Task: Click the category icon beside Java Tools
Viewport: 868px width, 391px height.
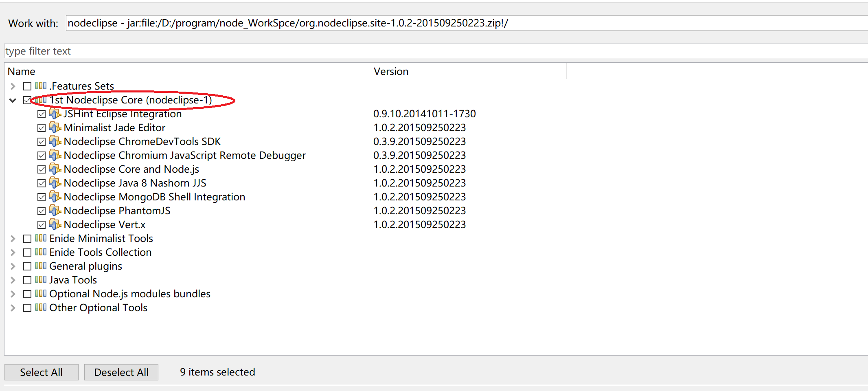Action: (40, 280)
